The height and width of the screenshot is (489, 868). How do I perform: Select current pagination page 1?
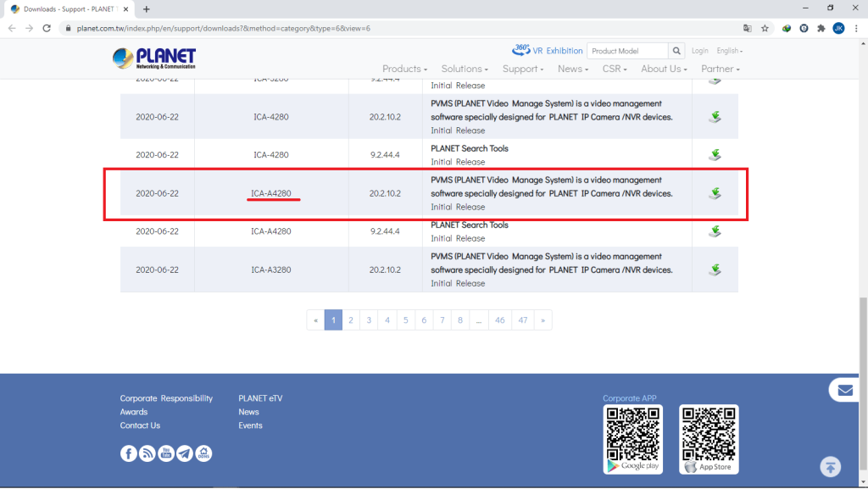[x=333, y=320]
